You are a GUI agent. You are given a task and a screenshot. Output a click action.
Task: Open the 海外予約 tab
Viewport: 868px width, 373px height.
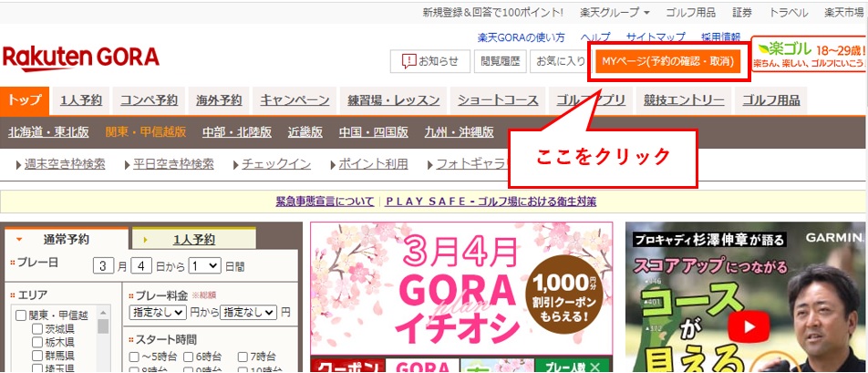point(219,100)
